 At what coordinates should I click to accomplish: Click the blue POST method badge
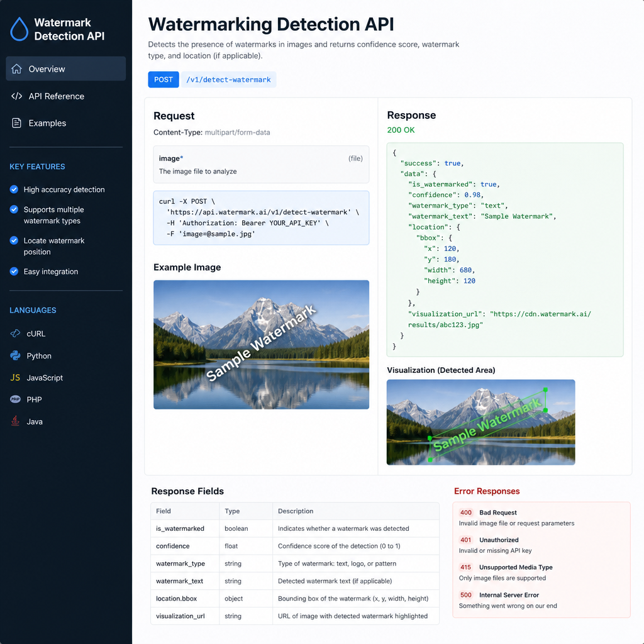coord(164,80)
